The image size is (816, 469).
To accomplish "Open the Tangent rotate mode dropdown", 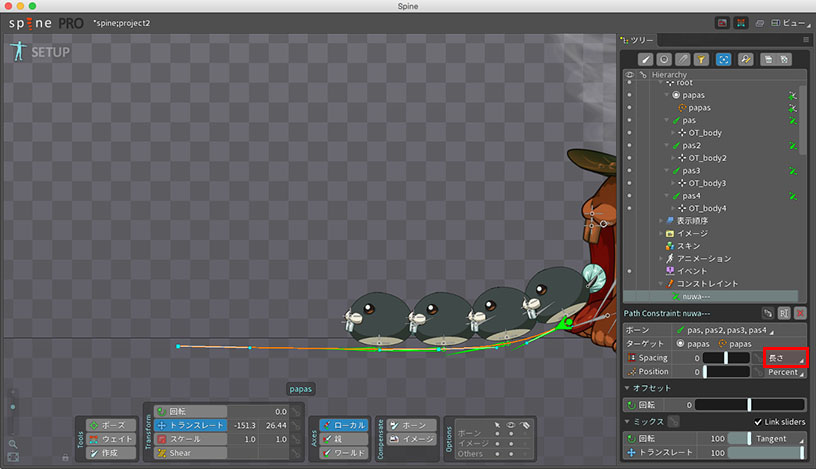I will coord(778,439).
